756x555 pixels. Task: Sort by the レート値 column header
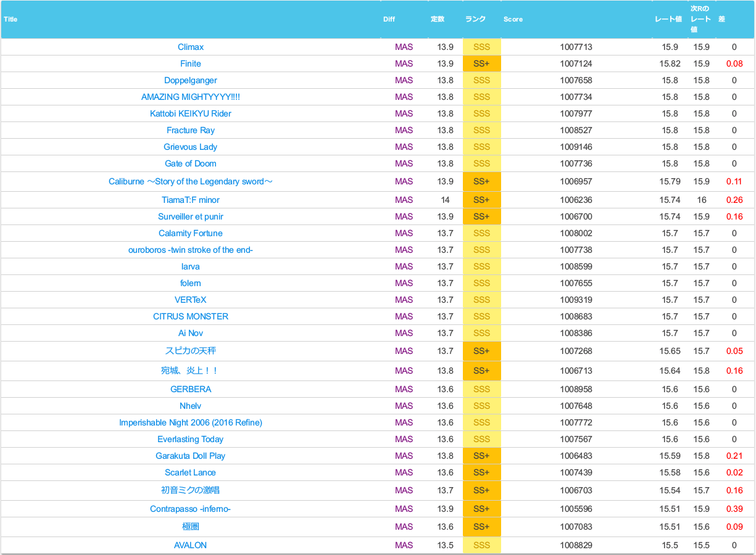coord(668,19)
